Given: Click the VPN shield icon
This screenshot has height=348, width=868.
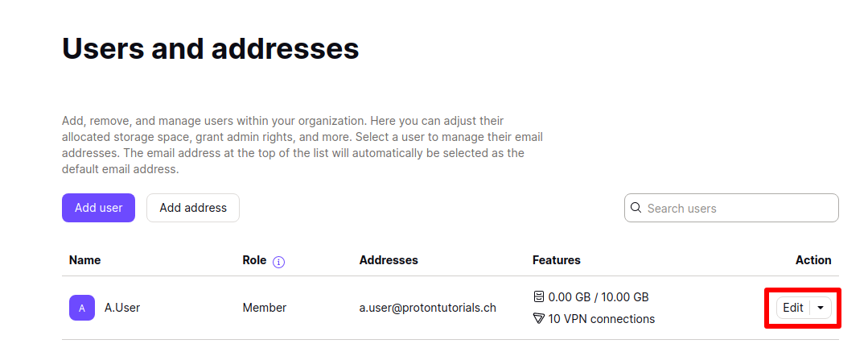Looking at the screenshot, I should click(x=539, y=319).
